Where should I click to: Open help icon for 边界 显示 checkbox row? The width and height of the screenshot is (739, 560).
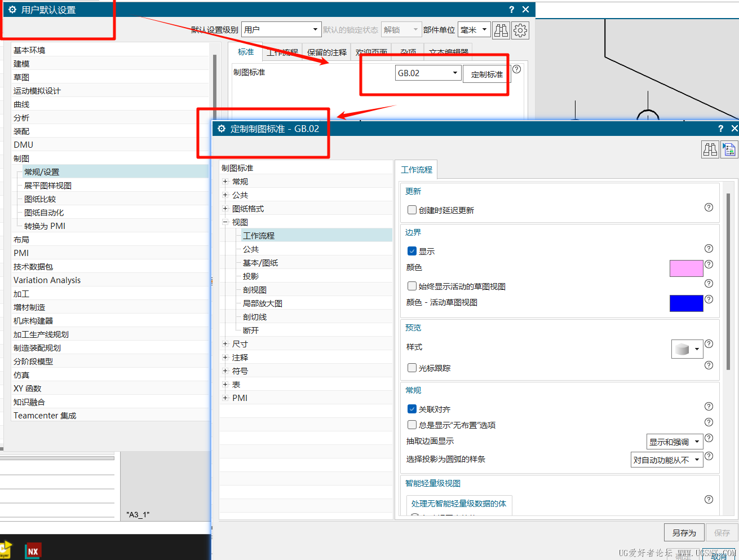point(709,249)
